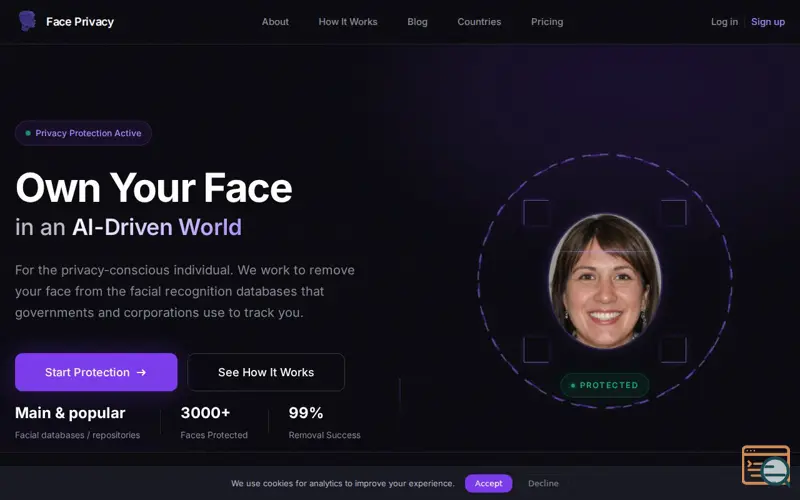Click the See How It Works button
The image size is (800, 500).
(x=266, y=372)
